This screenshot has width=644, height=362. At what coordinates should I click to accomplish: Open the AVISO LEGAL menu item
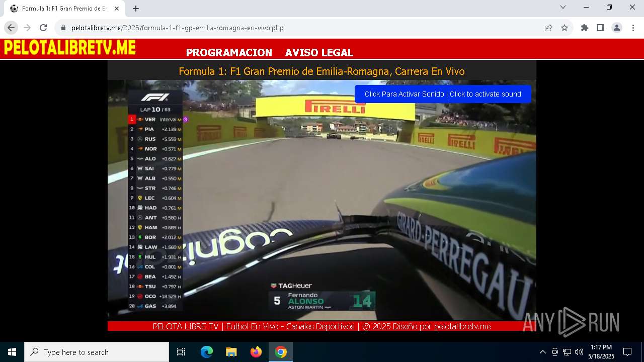tap(319, 52)
